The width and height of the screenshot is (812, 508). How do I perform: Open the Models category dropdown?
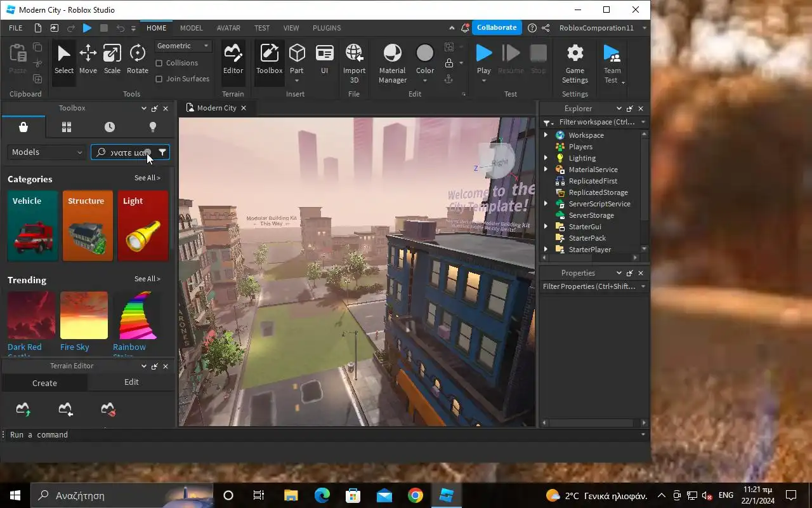click(x=46, y=152)
